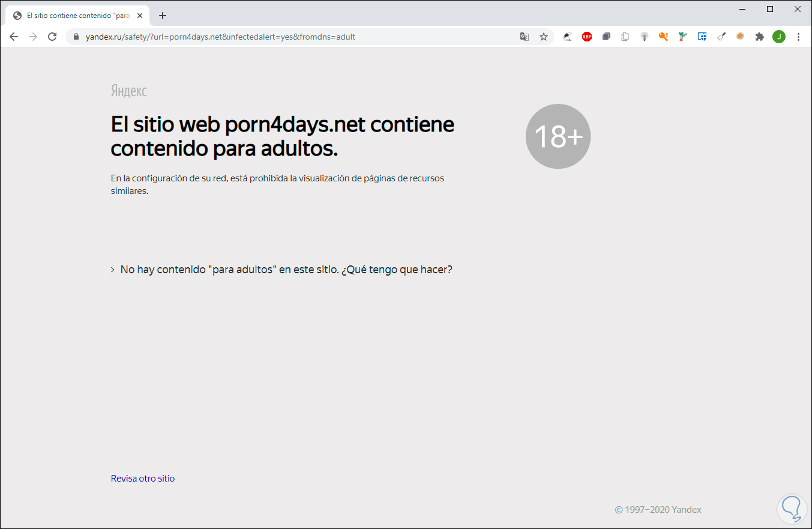
Task: Click the paint scraper extension icon
Action: [x=721, y=37]
